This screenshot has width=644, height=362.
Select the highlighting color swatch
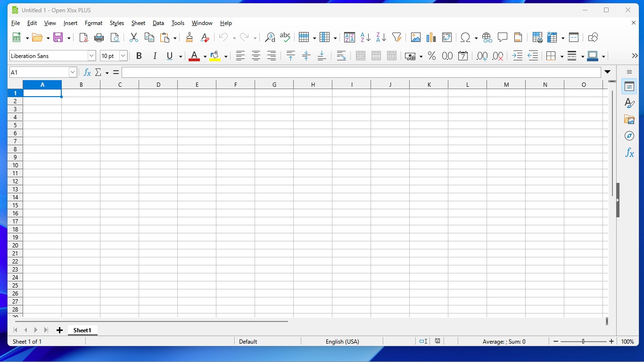(x=215, y=56)
